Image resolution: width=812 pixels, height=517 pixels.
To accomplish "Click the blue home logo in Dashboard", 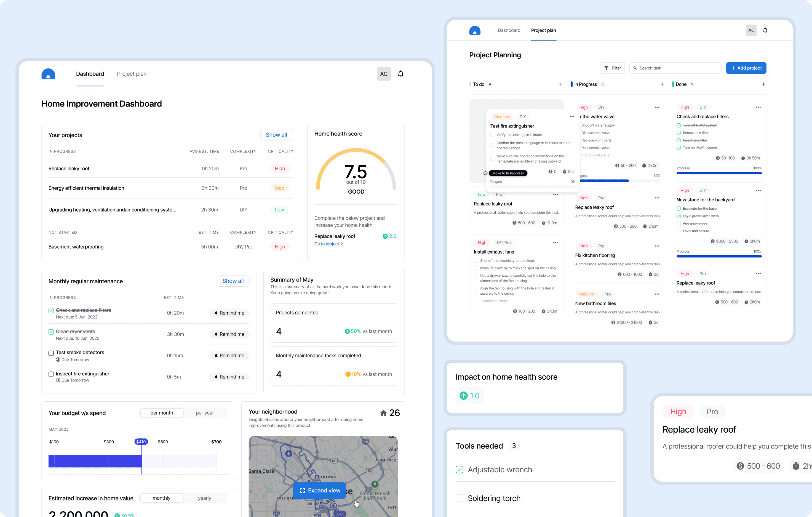I will tap(48, 74).
